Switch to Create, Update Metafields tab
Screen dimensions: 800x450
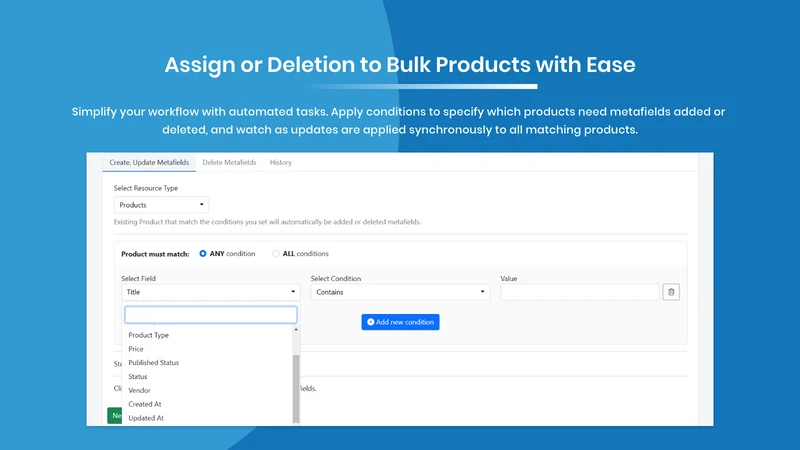149,162
